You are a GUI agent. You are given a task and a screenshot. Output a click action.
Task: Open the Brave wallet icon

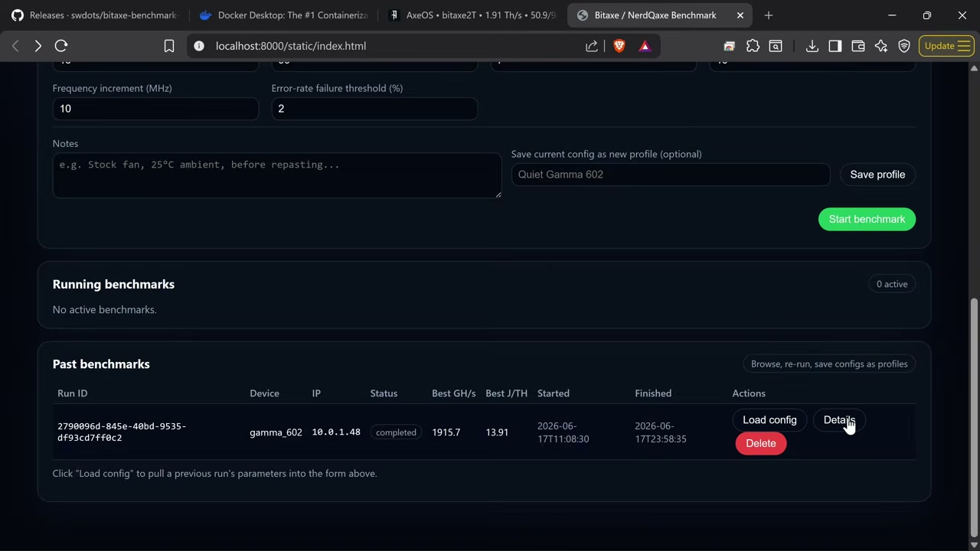coord(858,46)
